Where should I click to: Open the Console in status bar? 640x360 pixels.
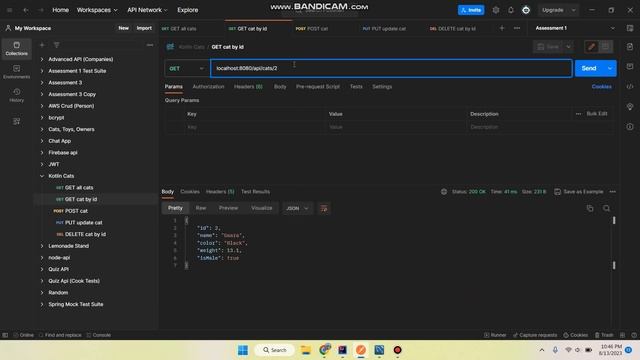(99, 335)
